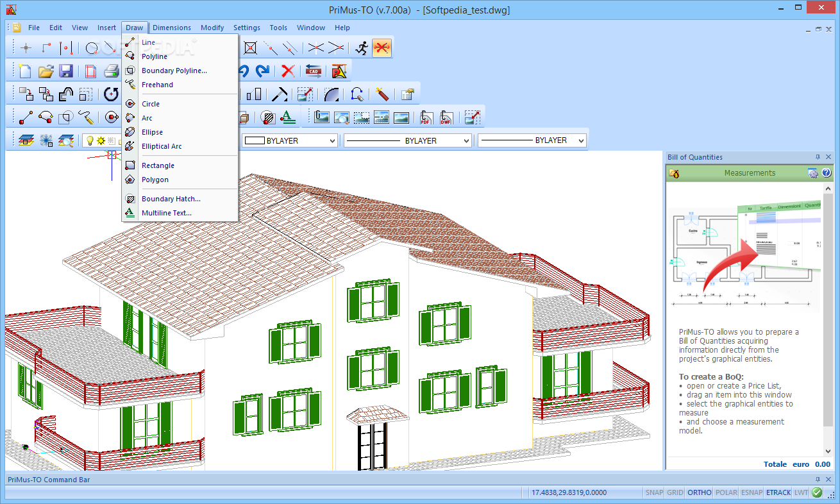Choose Multiline Text... from Draw menu
This screenshot has width=840, height=504.
click(x=180, y=213)
